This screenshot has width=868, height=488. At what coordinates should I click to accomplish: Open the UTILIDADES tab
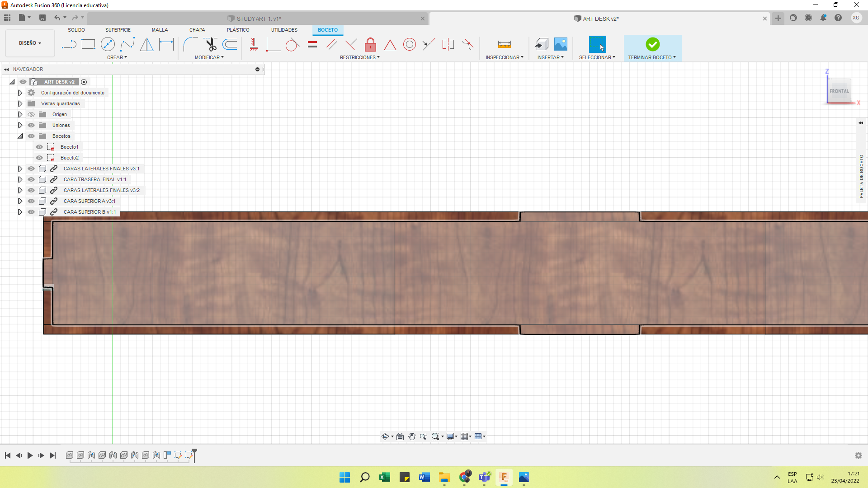tap(284, 30)
